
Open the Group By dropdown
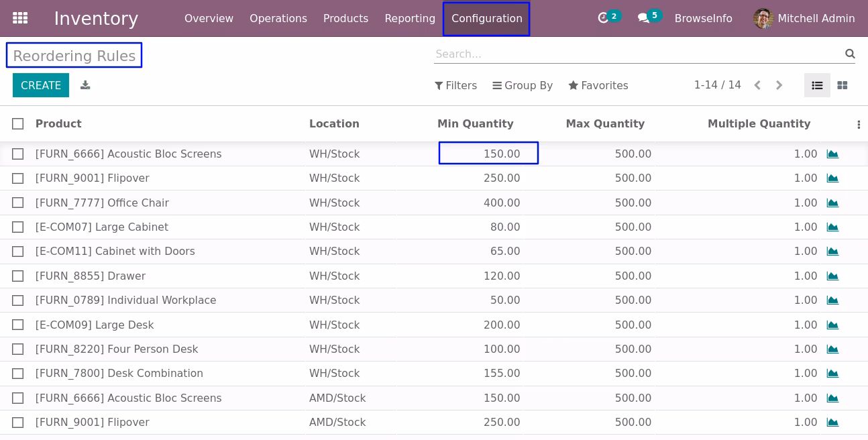(x=523, y=85)
